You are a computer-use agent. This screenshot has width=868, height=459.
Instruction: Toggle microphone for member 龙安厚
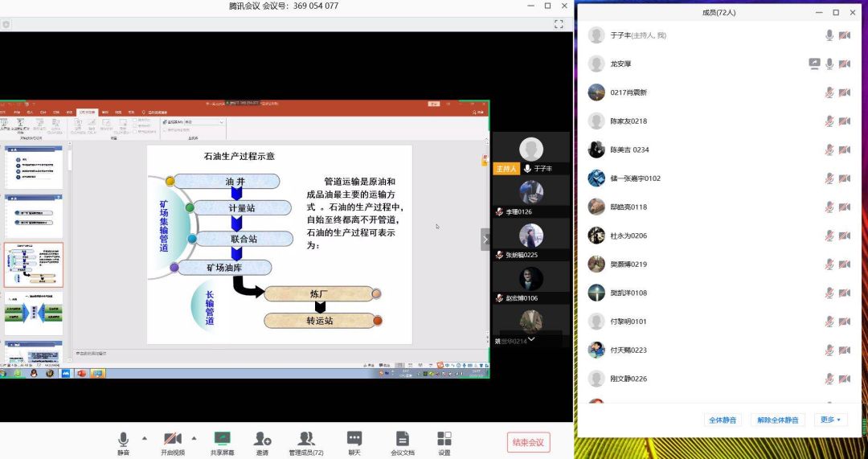coord(829,64)
